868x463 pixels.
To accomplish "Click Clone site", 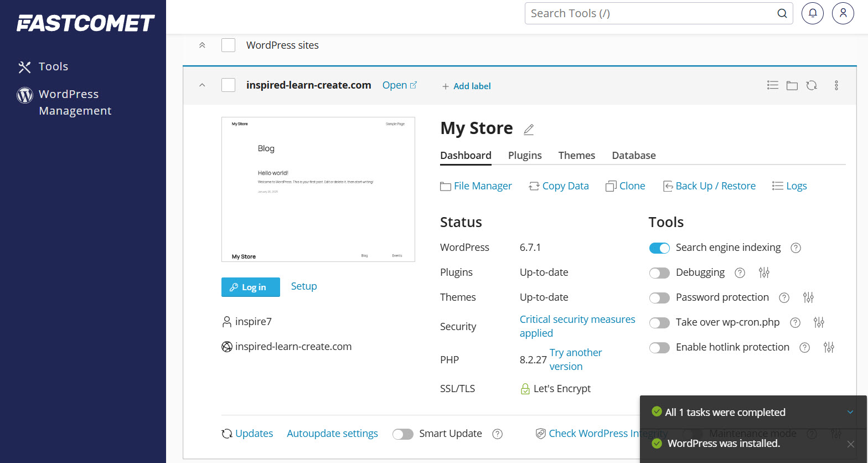I will pyautogui.click(x=626, y=186).
